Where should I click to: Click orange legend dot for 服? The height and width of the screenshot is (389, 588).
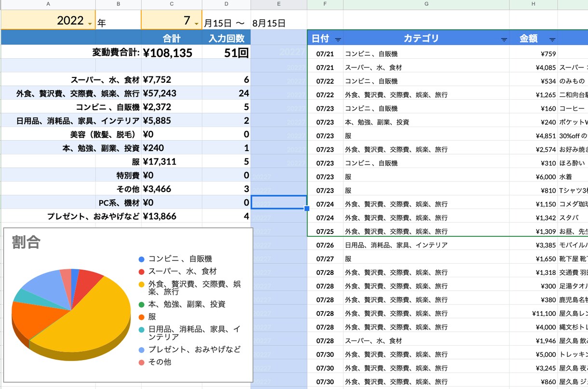[142, 317]
